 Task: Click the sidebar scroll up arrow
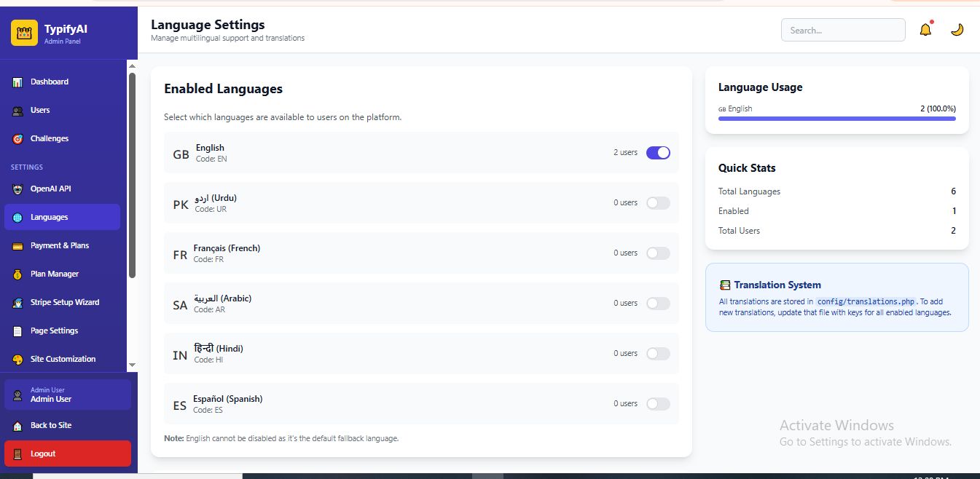132,66
